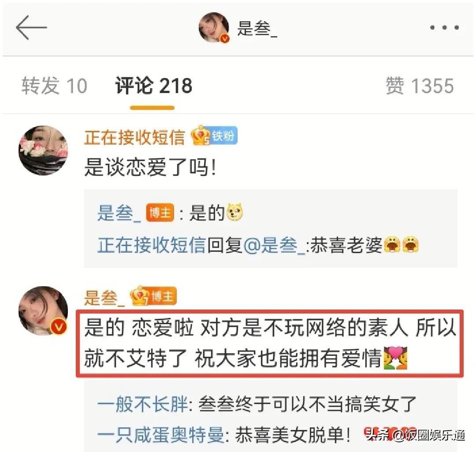The height and width of the screenshot is (452, 476).
Task: Tap the doge emoji after 是的
Action: pyautogui.click(x=234, y=213)
